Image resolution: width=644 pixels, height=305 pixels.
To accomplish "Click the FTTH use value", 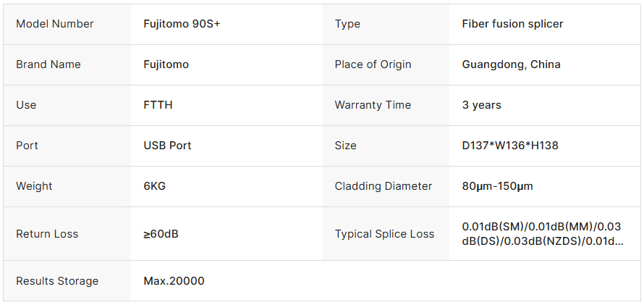I will (x=158, y=105).
